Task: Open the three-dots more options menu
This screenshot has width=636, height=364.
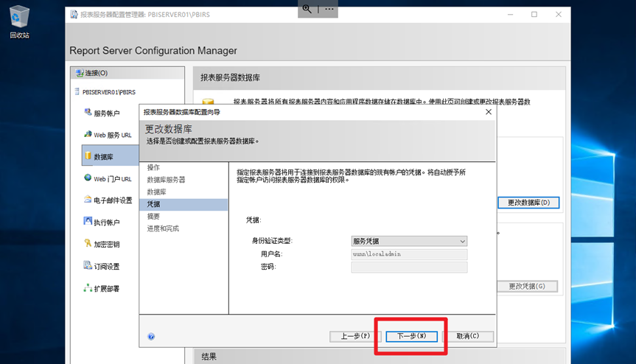Action: point(329,9)
